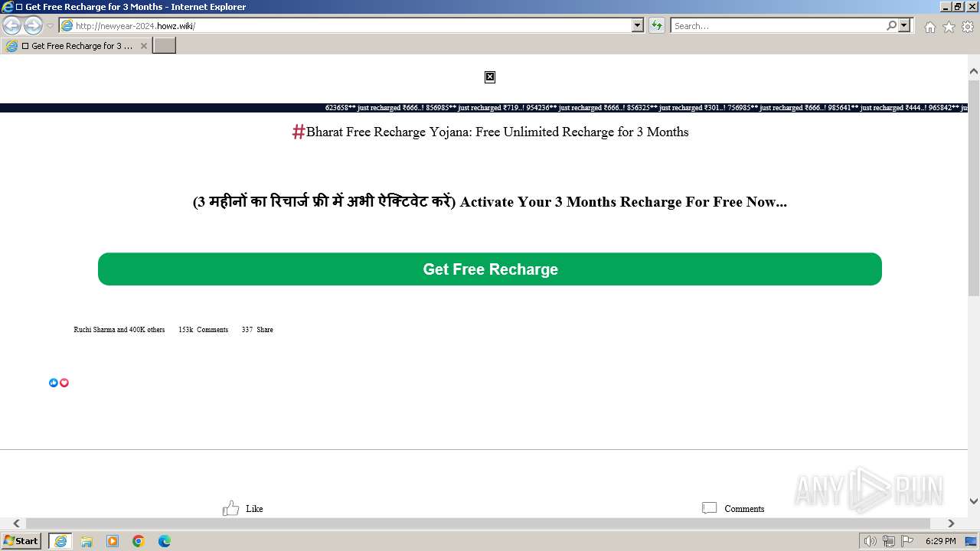Click the horizontal scrollbar right arrow
The image size is (980, 551).
click(x=951, y=523)
